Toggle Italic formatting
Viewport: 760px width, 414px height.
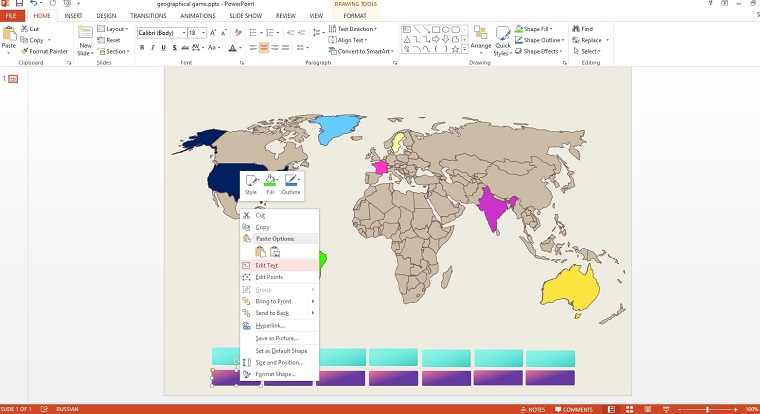tap(153, 48)
